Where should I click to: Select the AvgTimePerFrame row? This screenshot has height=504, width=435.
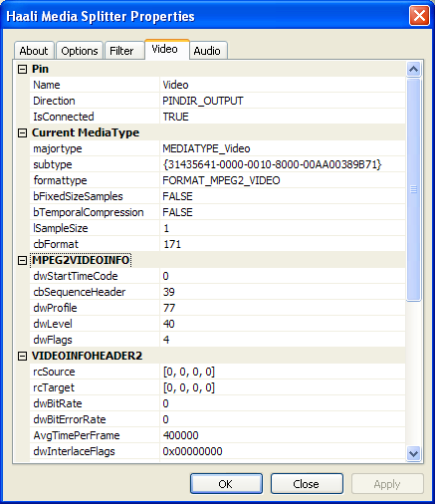[x=217, y=435]
